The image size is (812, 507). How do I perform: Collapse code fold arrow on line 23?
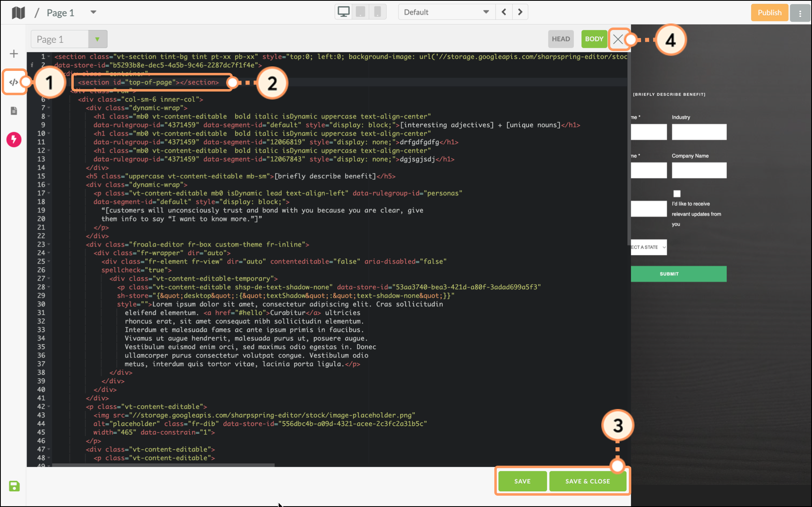tap(49, 245)
